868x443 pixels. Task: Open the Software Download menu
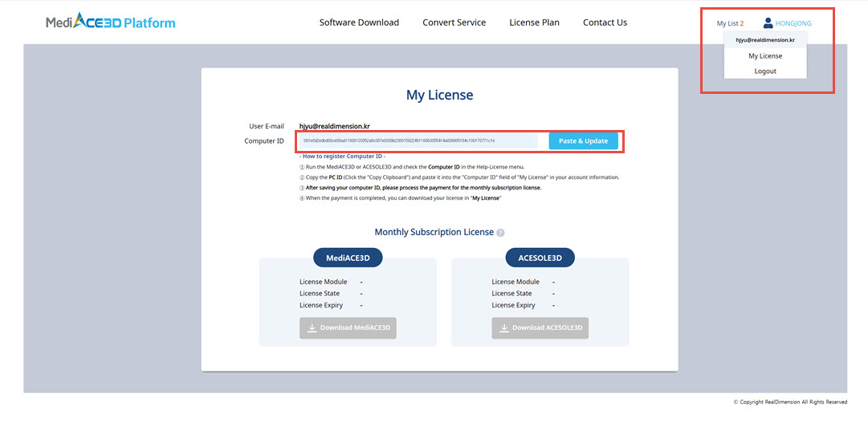[359, 22]
